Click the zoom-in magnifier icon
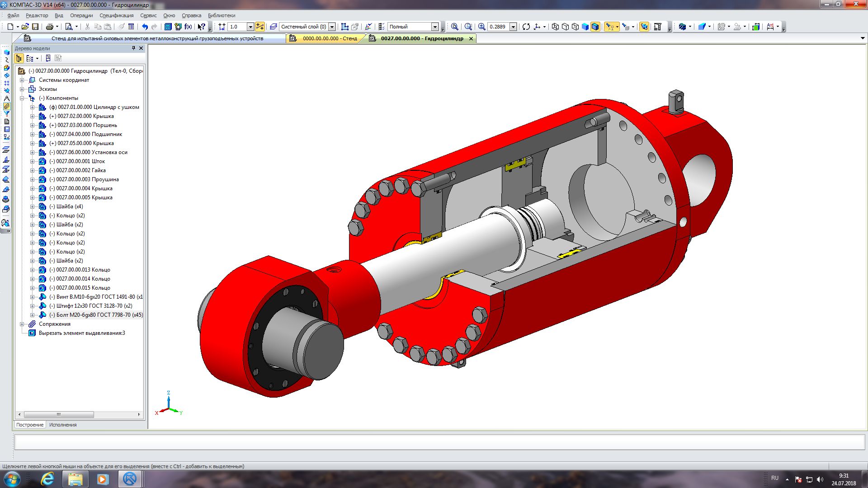Image resolution: width=868 pixels, height=488 pixels. click(481, 27)
